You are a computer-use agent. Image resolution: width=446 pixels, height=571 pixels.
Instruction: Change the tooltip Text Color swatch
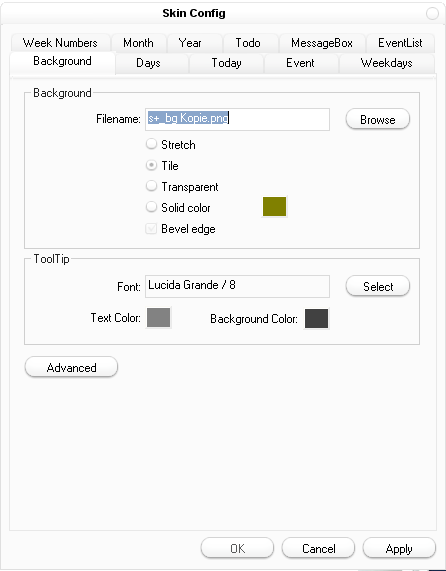click(158, 318)
